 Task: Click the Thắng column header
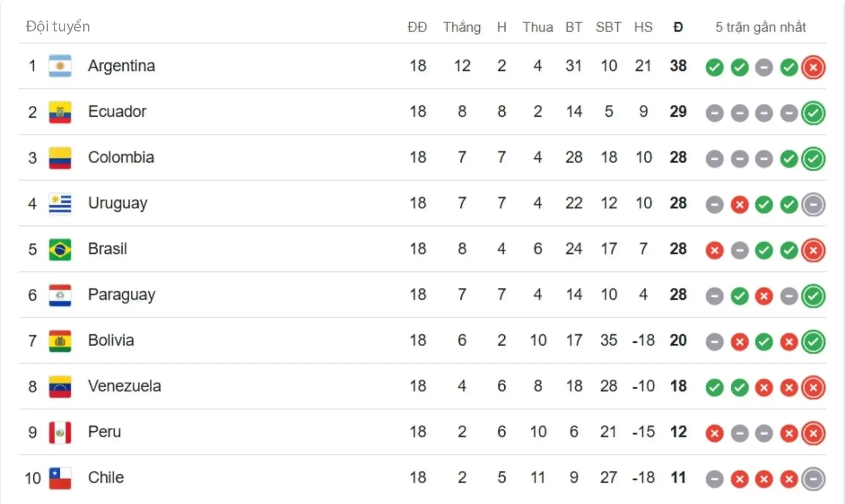coord(462,27)
